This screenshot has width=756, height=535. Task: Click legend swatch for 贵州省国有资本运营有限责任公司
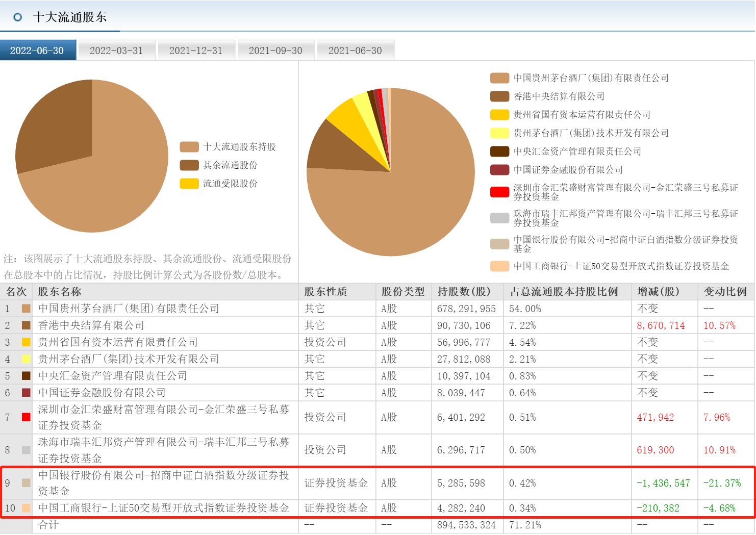(500, 115)
